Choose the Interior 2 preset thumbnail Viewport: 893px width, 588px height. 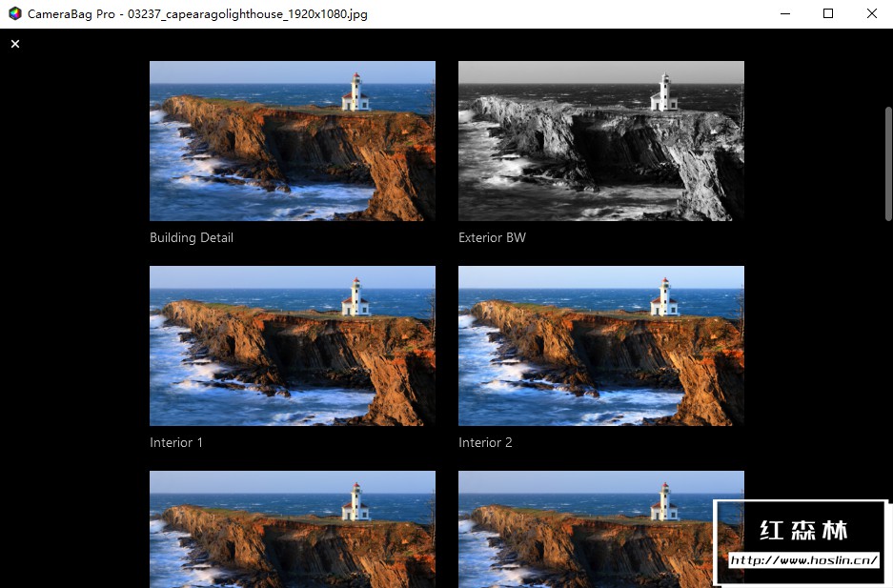(x=600, y=346)
